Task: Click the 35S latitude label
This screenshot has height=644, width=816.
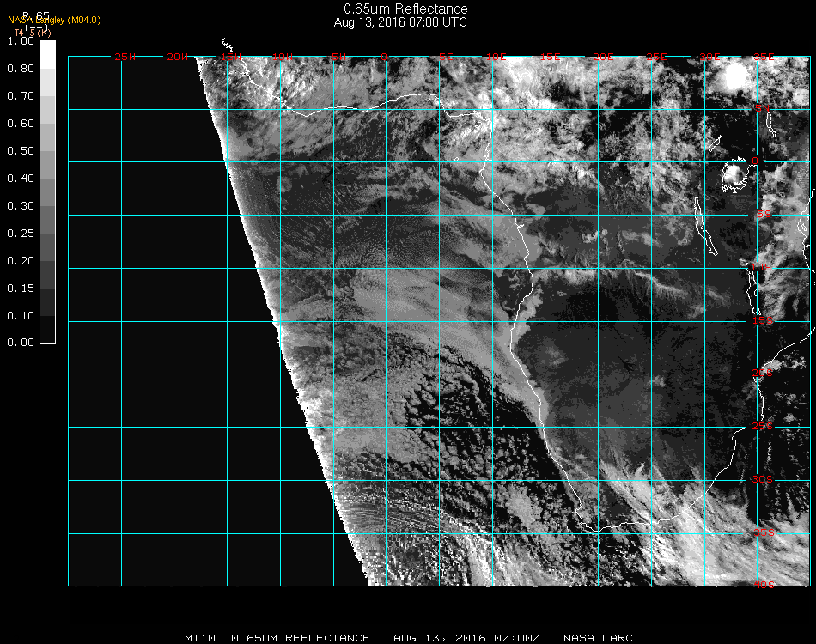Action: point(764,532)
